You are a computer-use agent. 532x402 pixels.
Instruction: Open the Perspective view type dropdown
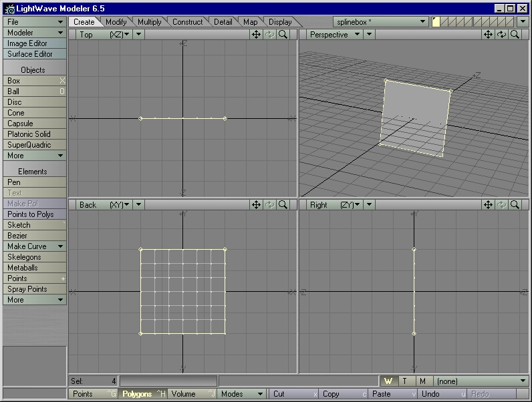[x=336, y=35]
